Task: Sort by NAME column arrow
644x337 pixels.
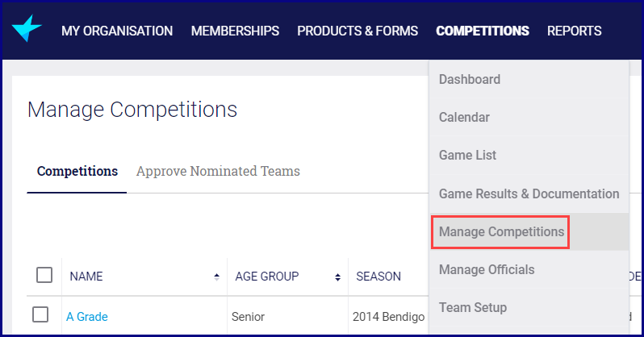Action: pos(216,277)
